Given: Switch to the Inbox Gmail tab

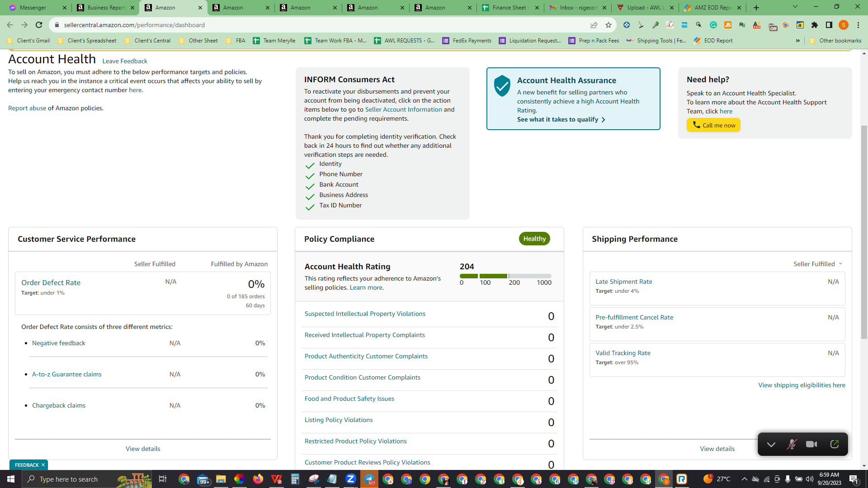Looking at the screenshot, I should 578,8.
